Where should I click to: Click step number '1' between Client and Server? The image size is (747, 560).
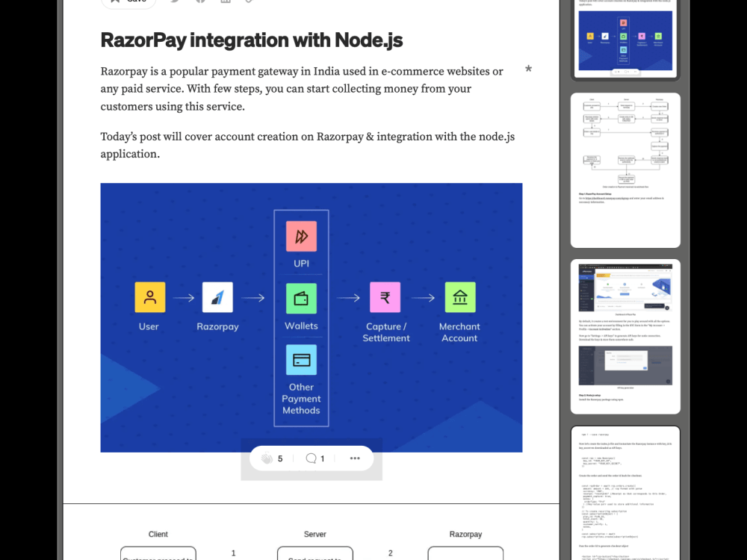point(233,553)
